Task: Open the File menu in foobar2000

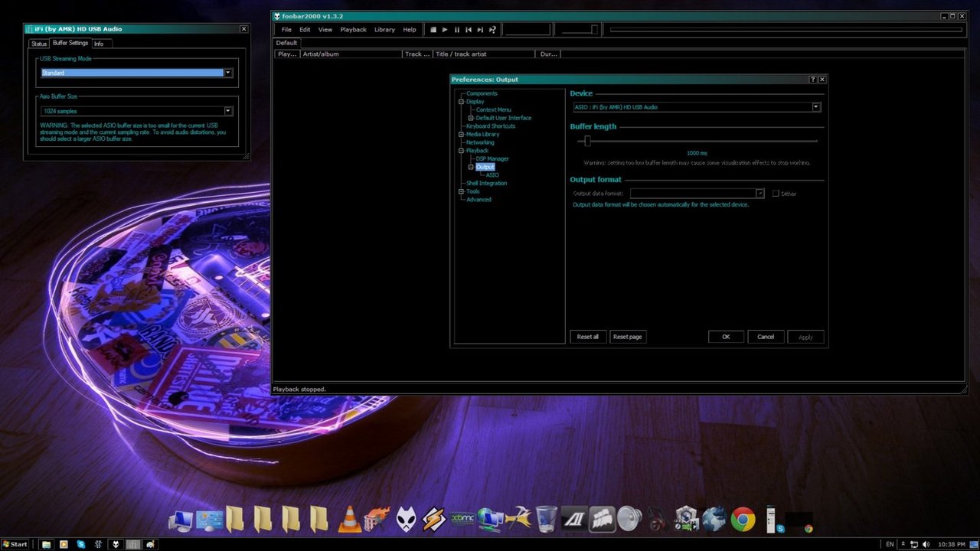Action: (x=286, y=30)
